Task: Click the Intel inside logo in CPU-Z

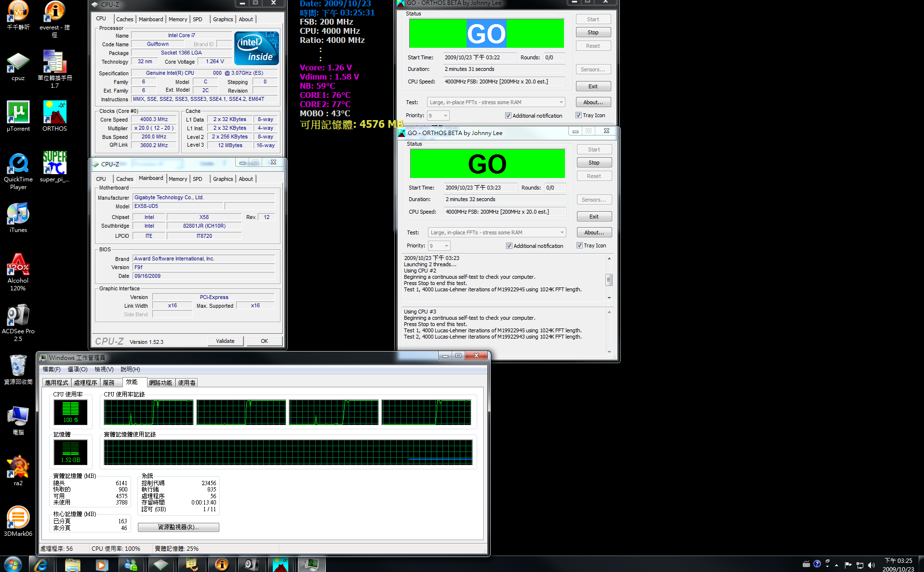Action: (256, 48)
